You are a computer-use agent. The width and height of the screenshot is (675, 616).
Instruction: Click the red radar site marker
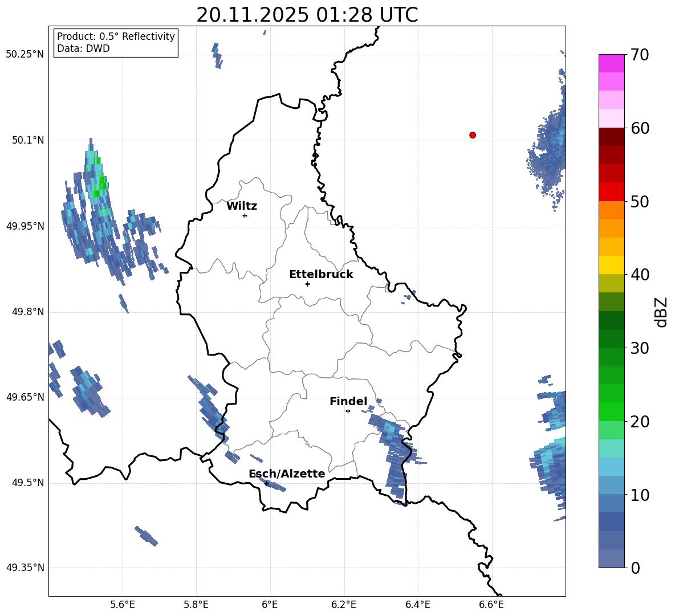(473, 135)
